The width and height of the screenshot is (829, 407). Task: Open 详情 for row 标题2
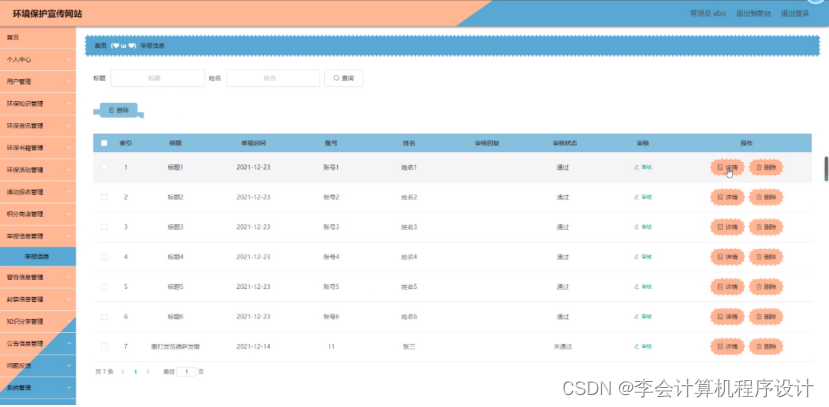(x=727, y=197)
